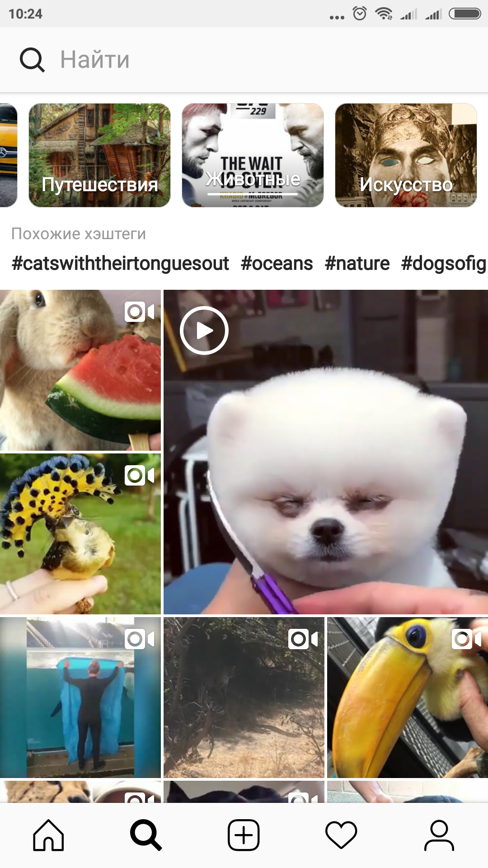Open the colorful crested bird video thumbnail
The width and height of the screenshot is (488, 868).
pyautogui.click(x=80, y=534)
